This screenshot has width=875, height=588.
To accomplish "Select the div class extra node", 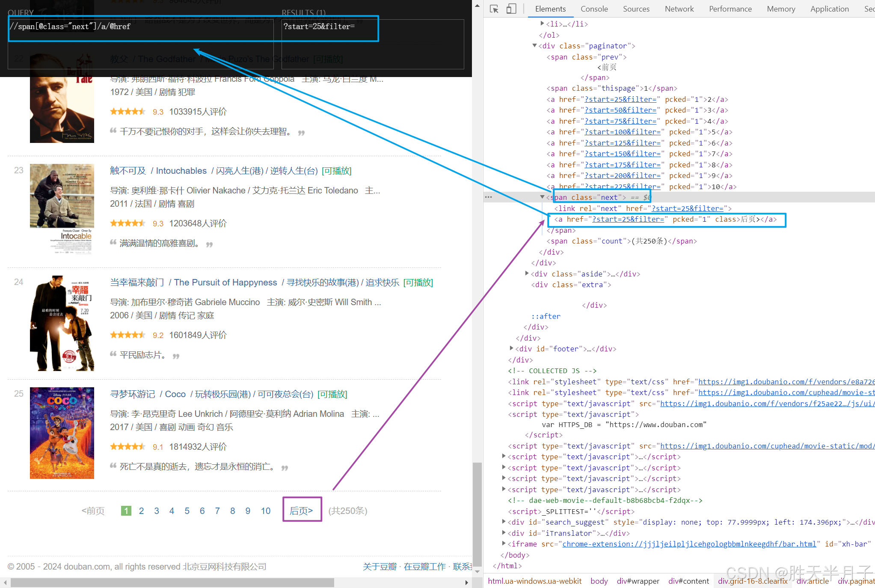I will 571,285.
